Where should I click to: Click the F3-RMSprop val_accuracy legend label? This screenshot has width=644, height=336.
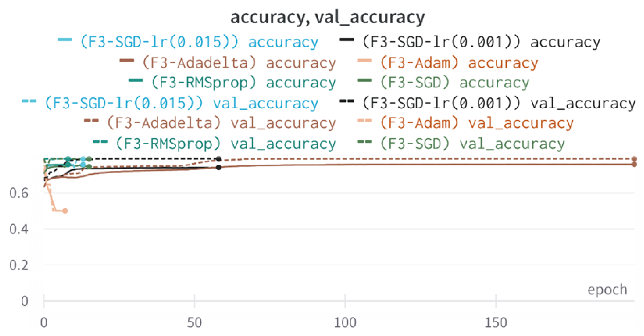226,144
